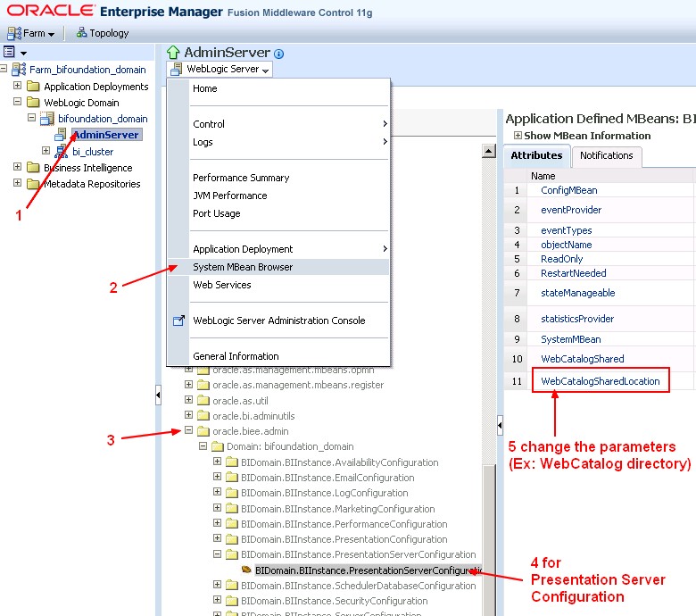696x616 pixels.
Task: Click the AdminServer server icon in the tree
Action: point(62,135)
